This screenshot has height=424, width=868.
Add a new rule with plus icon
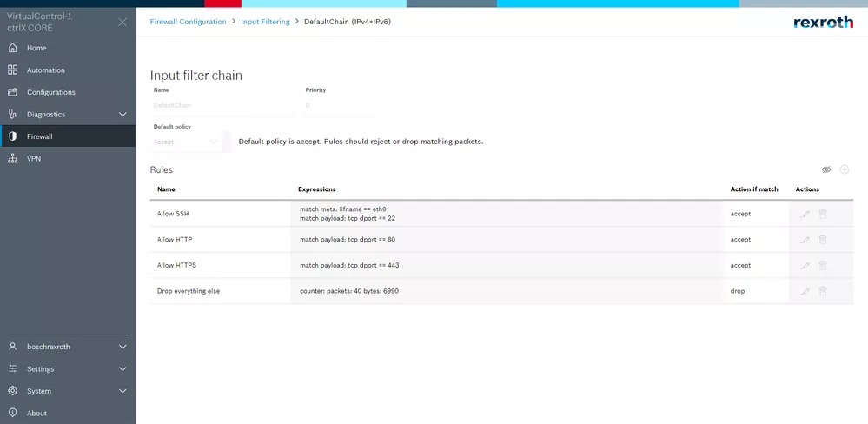(845, 169)
